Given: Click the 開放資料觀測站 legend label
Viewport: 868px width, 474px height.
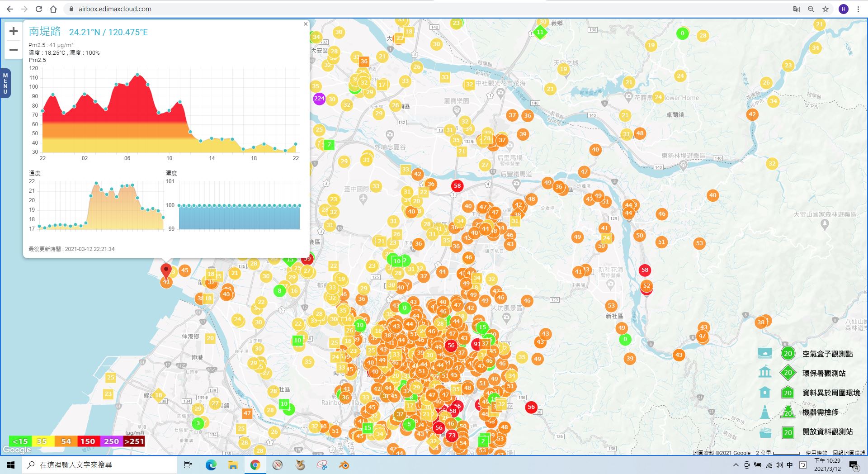Looking at the screenshot, I should (x=828, y=431).
